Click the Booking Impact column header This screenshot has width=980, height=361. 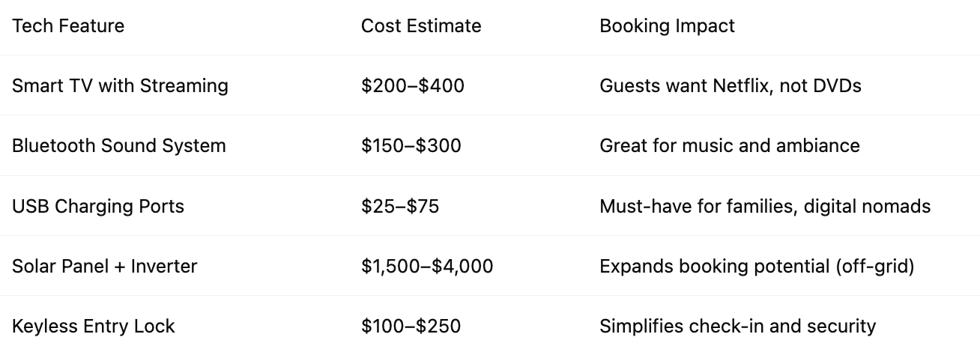point(667,26)
